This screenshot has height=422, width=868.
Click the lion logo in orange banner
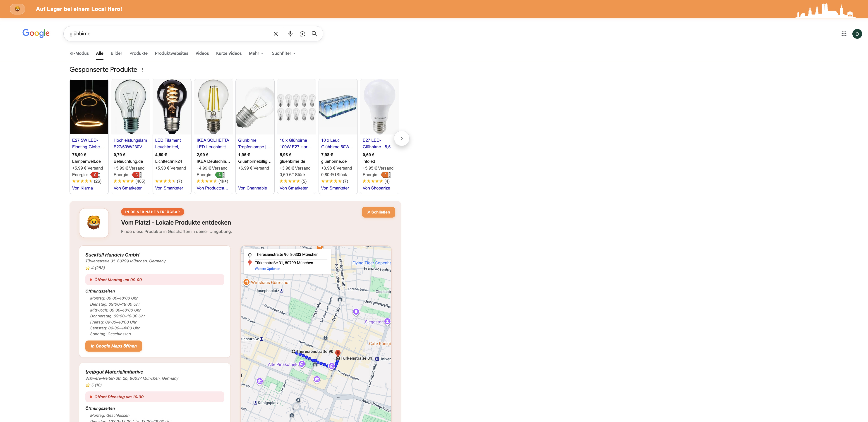[17, 9]
